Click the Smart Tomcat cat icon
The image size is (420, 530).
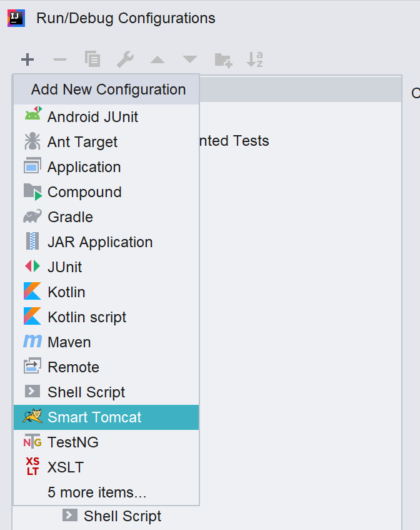coord(32,416)
